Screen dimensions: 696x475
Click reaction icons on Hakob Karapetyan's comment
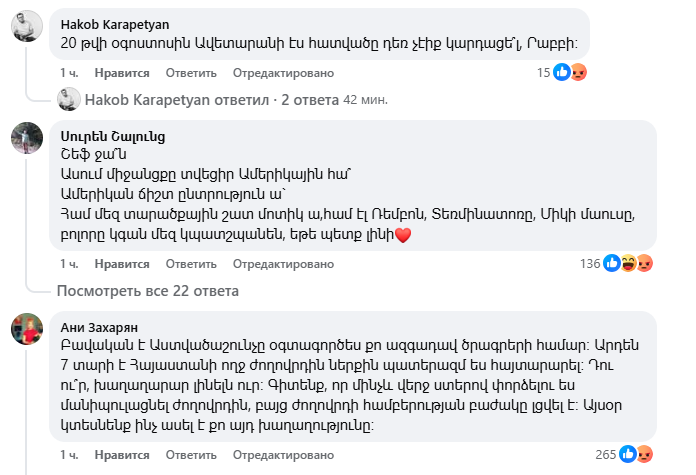tap(570, 72)
